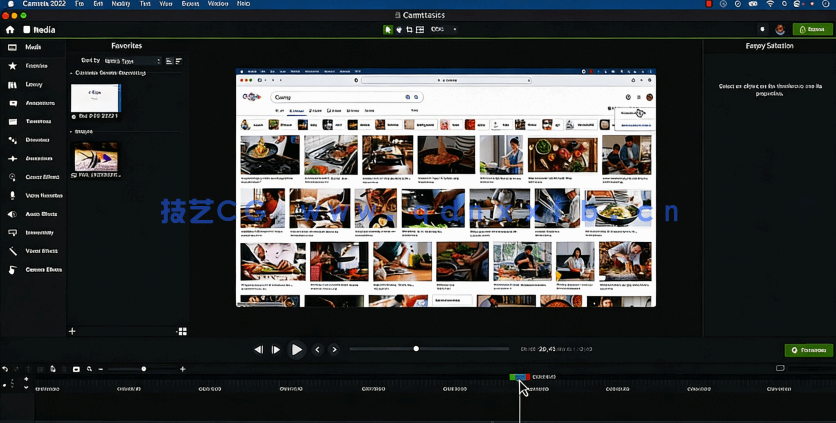Click the green Export button
This screenshot has height=423, width=836.
coord(811,30)
